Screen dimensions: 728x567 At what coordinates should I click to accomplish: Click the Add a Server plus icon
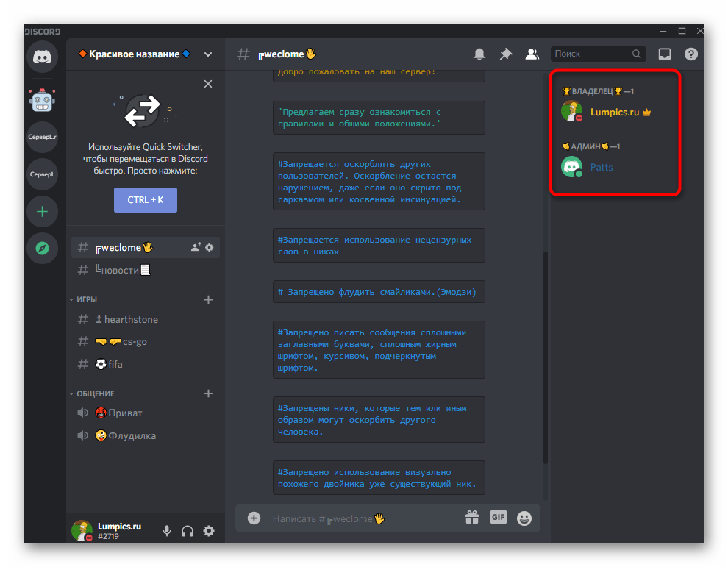point(42,212)
